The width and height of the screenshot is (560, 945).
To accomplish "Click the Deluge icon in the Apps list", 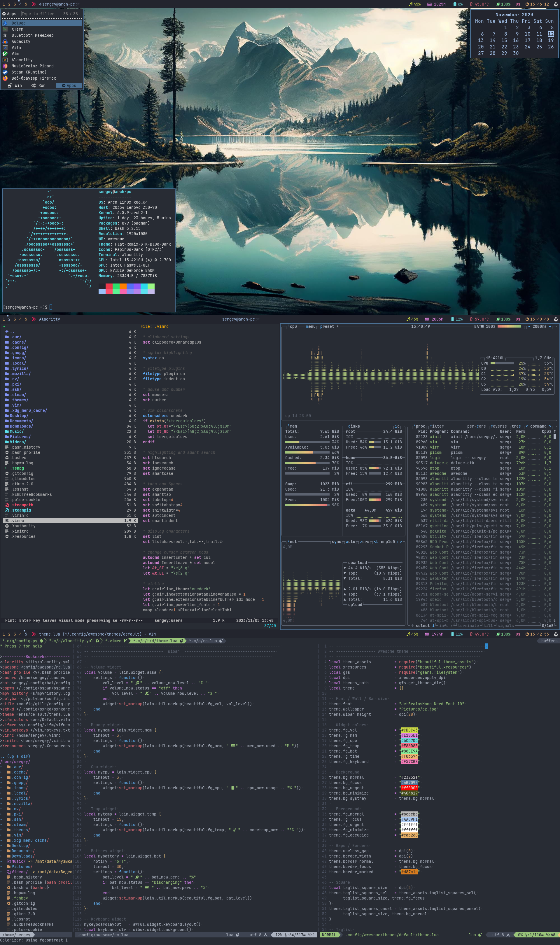I will pos(5,23).
